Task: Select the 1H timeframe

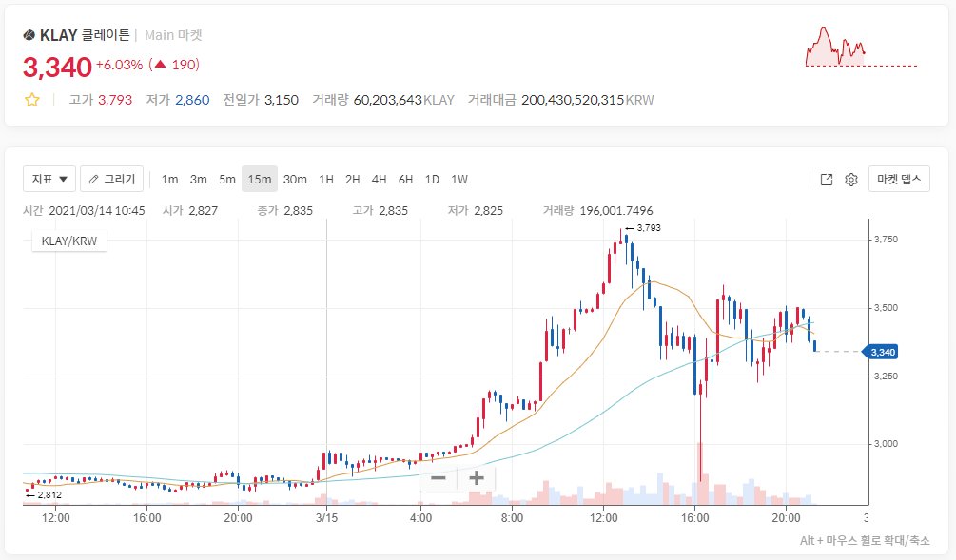Action: [326, 179]
